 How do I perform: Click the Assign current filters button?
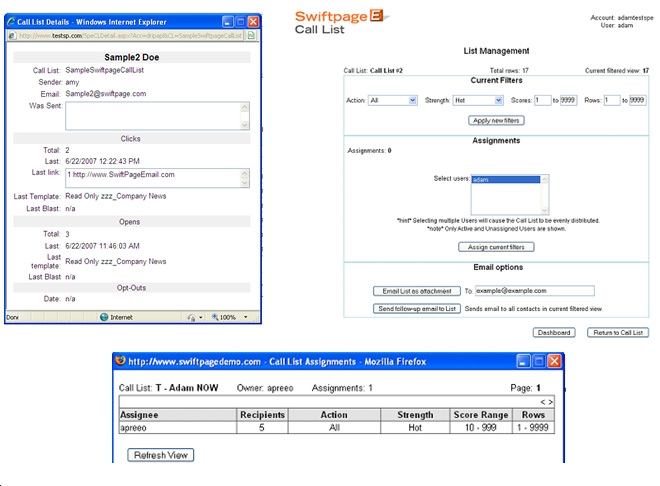point(496,247)
